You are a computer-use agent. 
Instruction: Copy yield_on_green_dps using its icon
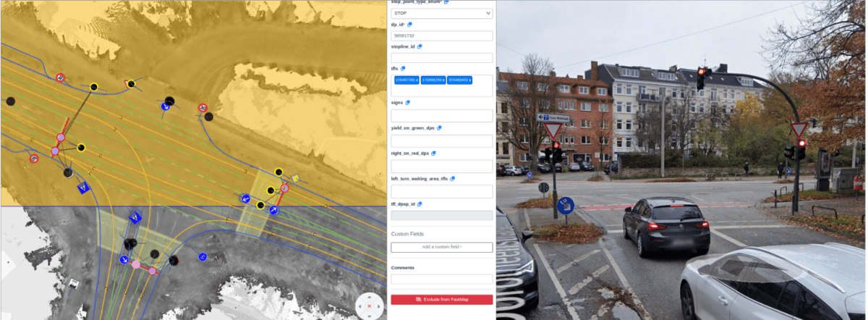(439, 128)
